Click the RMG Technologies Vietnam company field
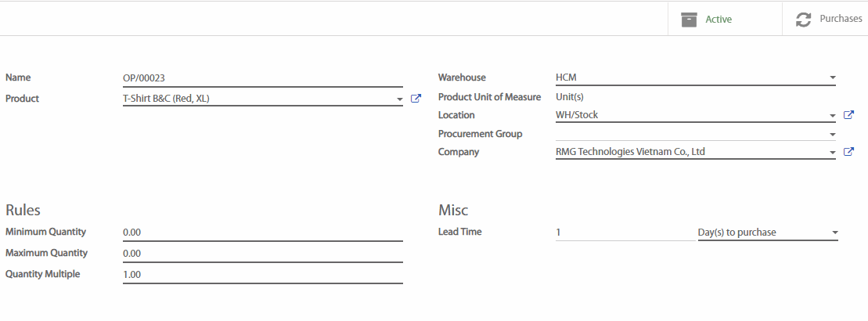This screenshot has width=868, height=321. point(689,152)
